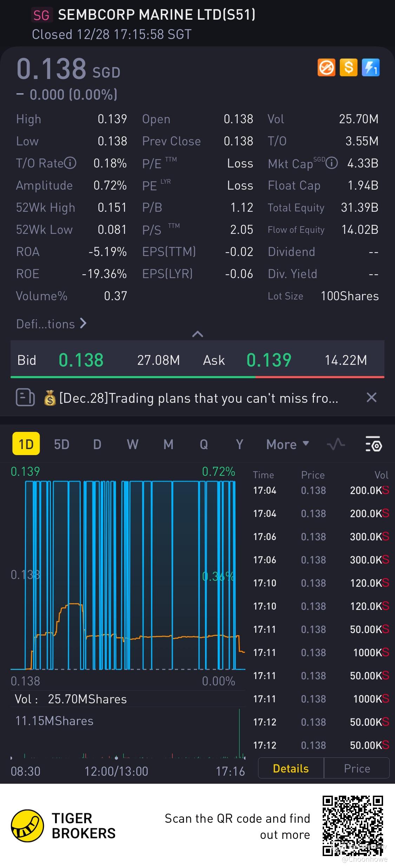Expand the More timeframe dropdown
This screenshot has width=395, height=868.
[287, 445]
